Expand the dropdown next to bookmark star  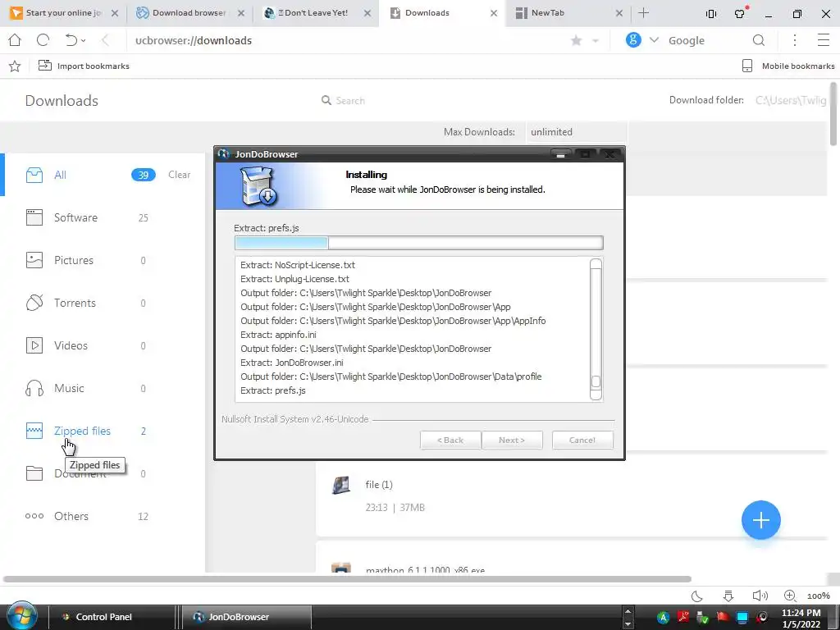(596, 41)
